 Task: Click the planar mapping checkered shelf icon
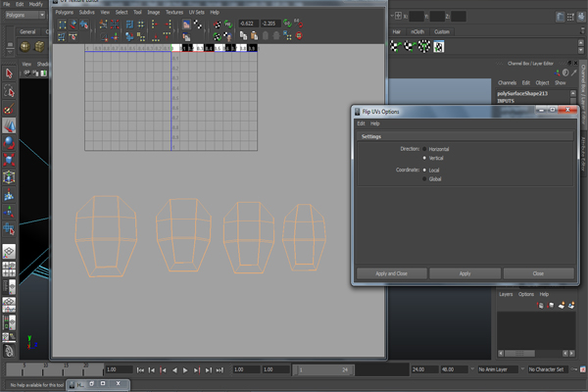point(395,46)
